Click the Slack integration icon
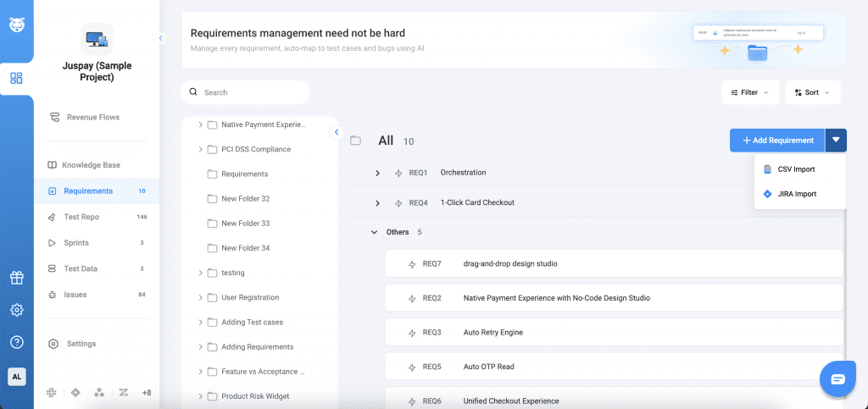868x409 pixels. [x=53, y=393]
